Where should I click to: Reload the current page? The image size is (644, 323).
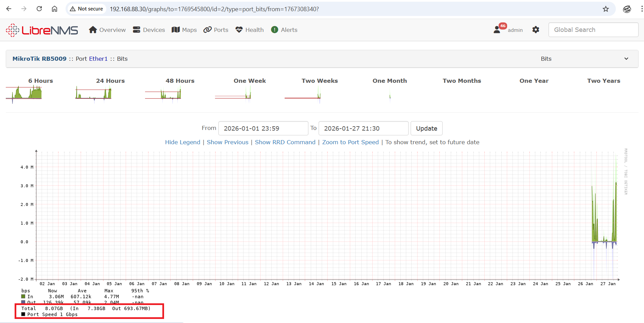pos(39,9)
